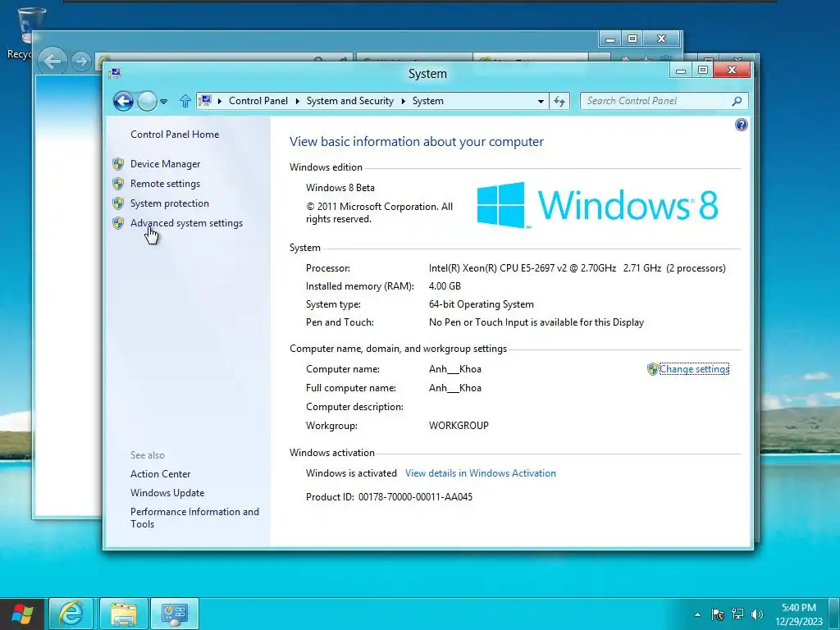Refresh the System page

(559, 101)
